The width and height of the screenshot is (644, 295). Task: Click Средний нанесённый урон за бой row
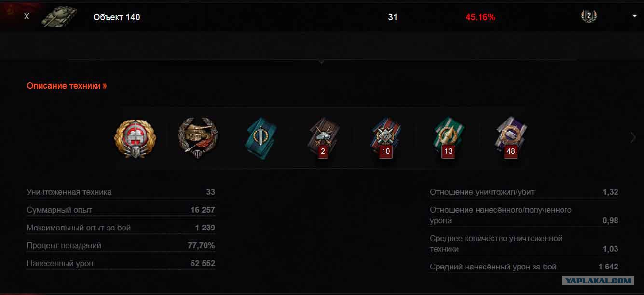point(524,267)
